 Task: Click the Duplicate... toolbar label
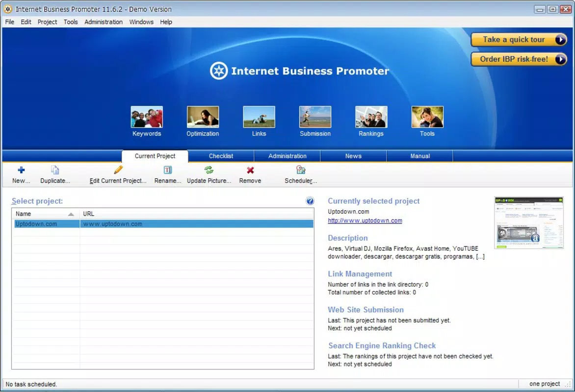[55, 181]
